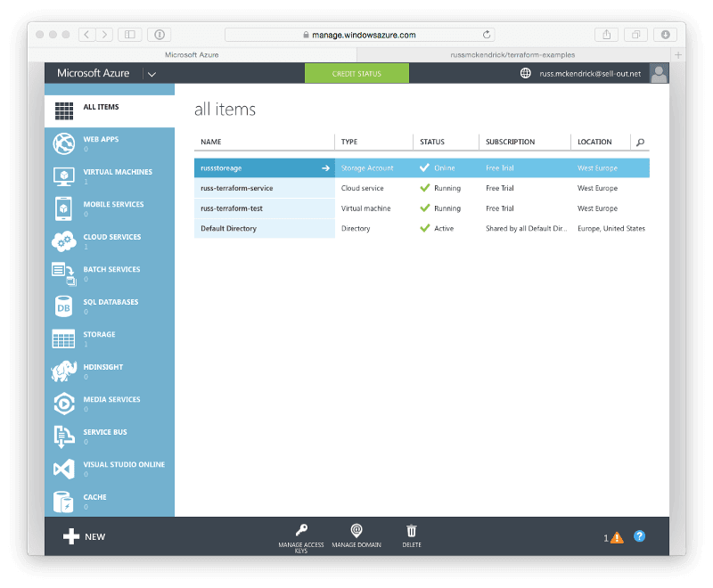
Task: Open the Help question mark icon
Action: [639, 535]
